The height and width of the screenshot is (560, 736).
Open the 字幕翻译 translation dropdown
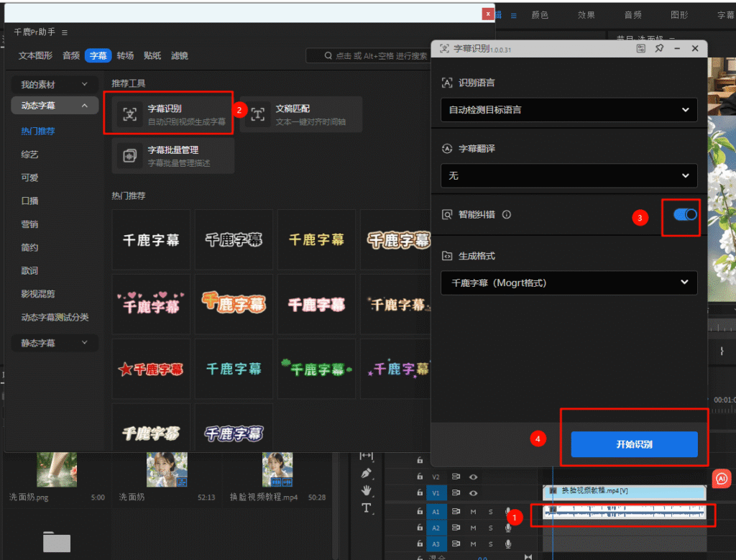(569, 175)
